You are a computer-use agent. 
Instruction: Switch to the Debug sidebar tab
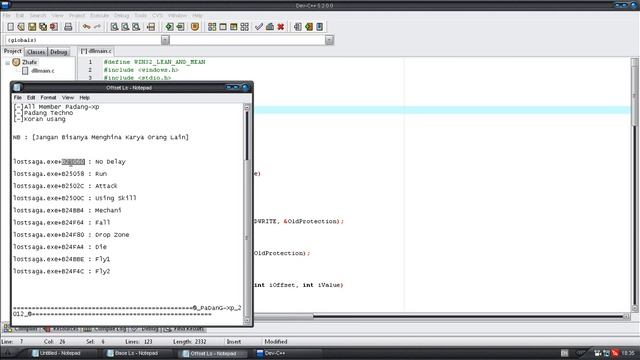click(59, 52)
